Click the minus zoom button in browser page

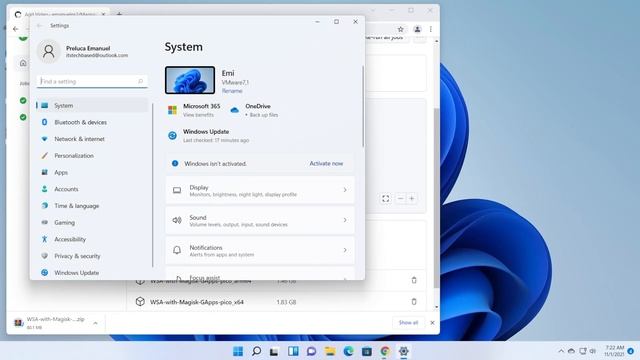pos(400,198)
